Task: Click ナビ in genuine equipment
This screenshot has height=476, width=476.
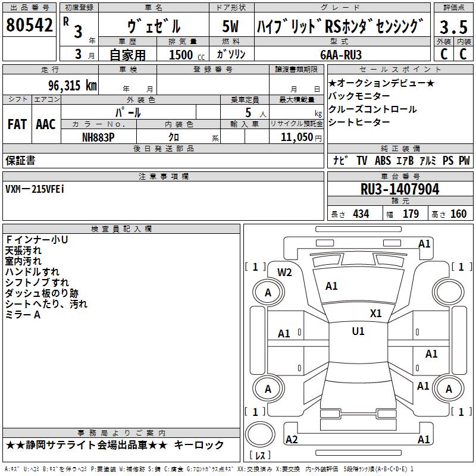Action: coord(340,160)
